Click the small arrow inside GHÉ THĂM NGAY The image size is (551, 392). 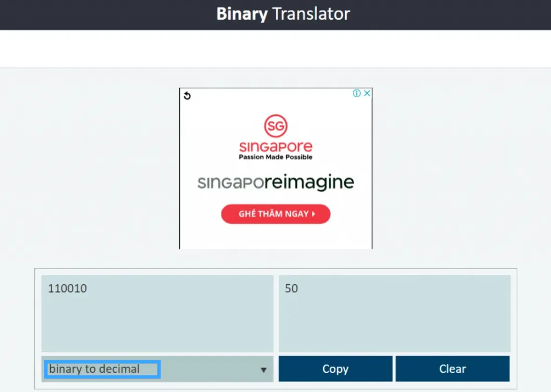point(313,214)
